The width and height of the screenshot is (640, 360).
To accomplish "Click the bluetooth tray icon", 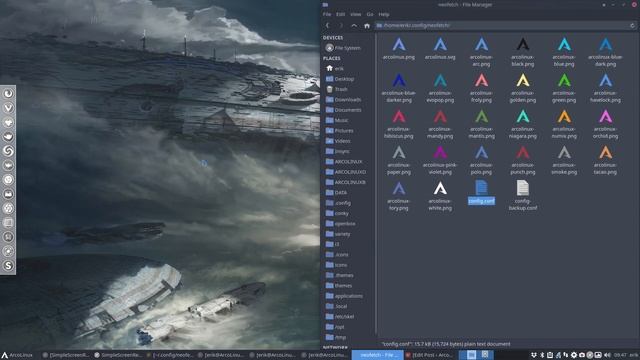I will tap(542, 355).
